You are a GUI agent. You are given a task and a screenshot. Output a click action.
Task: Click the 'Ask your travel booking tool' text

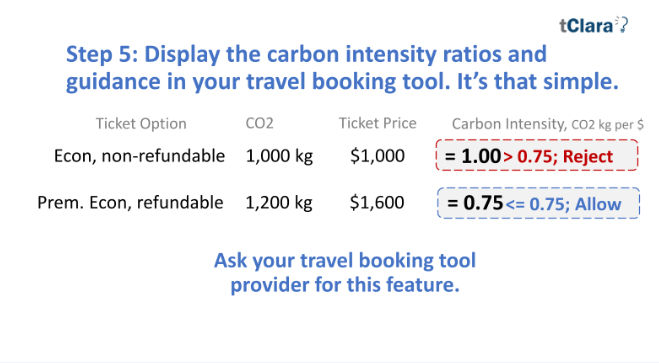345,260
